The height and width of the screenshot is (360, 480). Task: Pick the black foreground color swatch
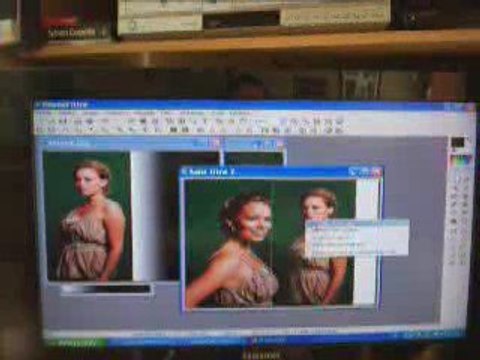[457, 143]
